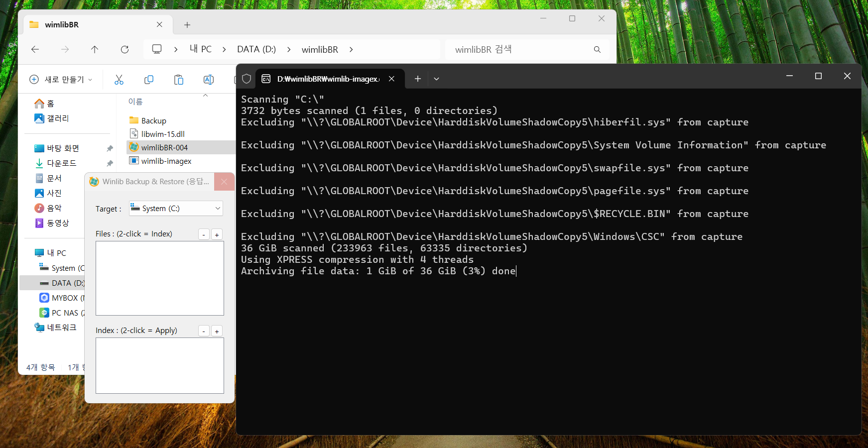This screenshot has height=448, width=868.
Task: Go up one folder level
Action: tap(95, 49)
